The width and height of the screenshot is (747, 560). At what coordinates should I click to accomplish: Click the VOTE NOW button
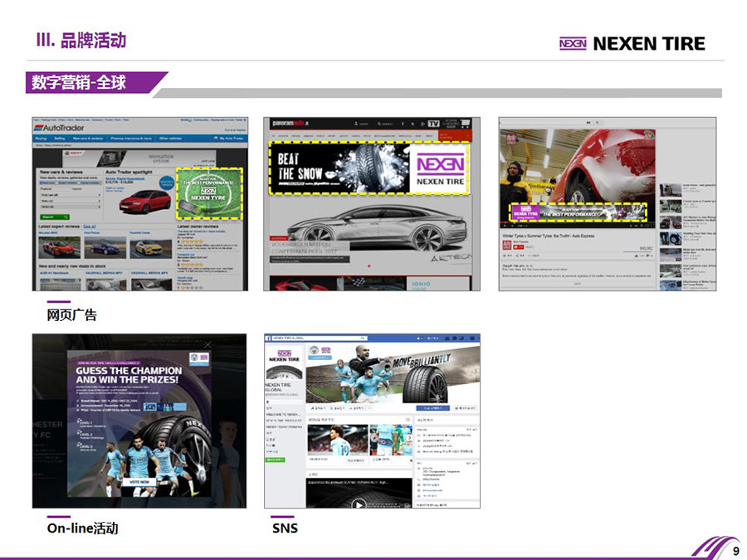coord(139,482)
